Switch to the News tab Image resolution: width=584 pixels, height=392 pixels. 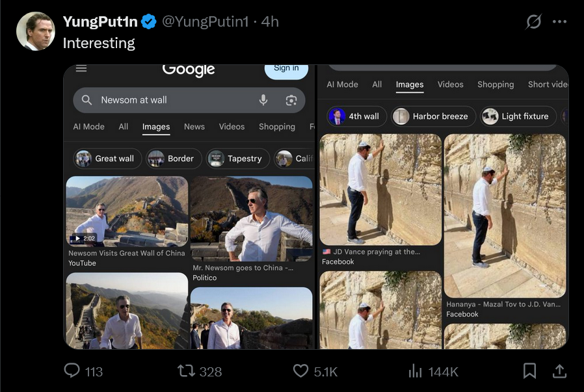coord(194,127)
